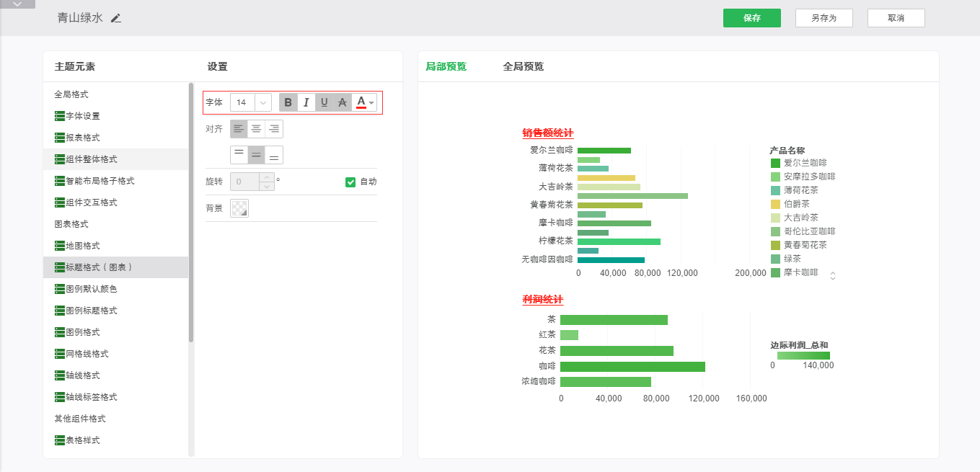Image resolution: width=980 pixels, height=472 pixels.
Task: Select center horizontal alignment
Action: (x=256, y=129)
